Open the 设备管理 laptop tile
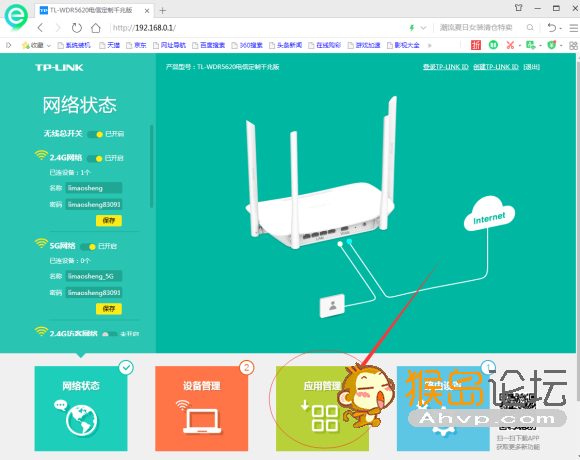This screenshot has height=460, width=580. 202,408
